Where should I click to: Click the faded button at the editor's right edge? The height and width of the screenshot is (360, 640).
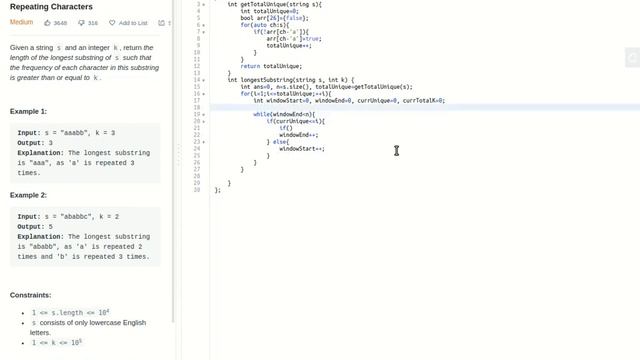pyautogui.click(x=632, y=58)
